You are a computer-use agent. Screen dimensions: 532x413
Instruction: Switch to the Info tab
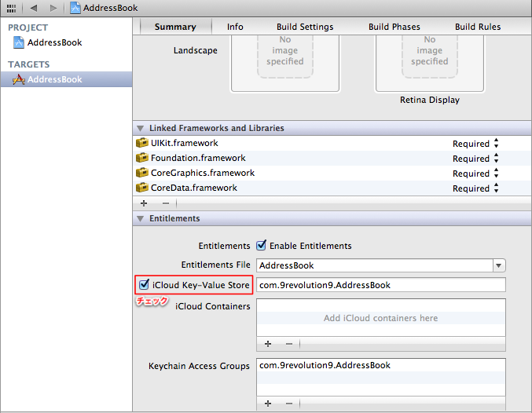[x=235, y=27]
